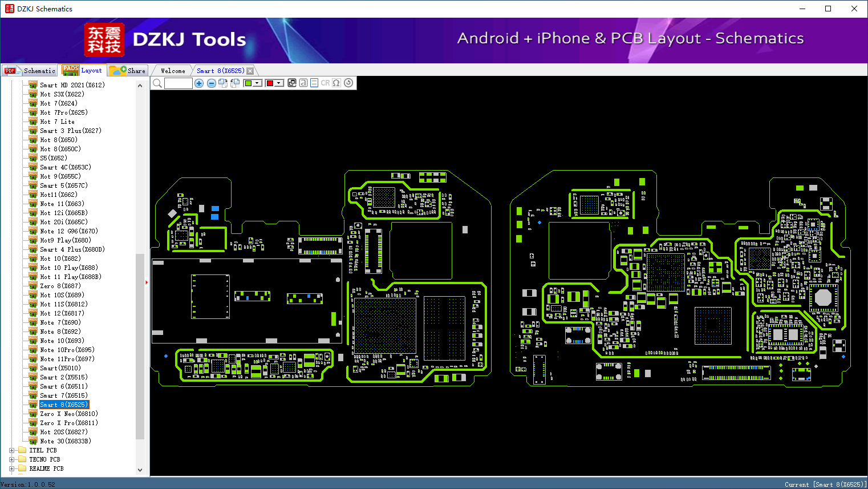Toggle the letter 'a' text display icon

(303, 83)
